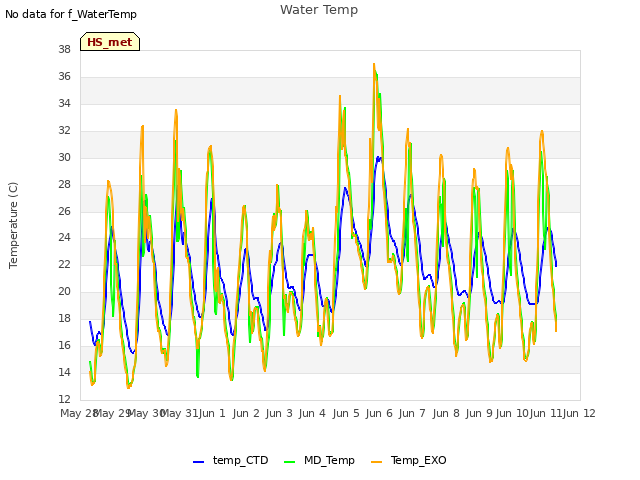Click the 'No data for f_WaterTemp' message
This screenshot has width=640, height=480.
(71, 14)
